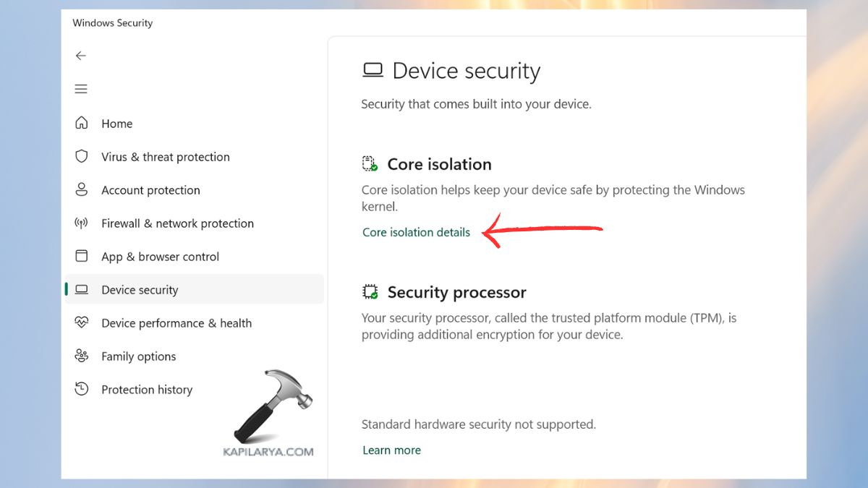Click the Virus & threat protection shield icon
This screenshot has height=488, width=868.
(x=82, y=156)
